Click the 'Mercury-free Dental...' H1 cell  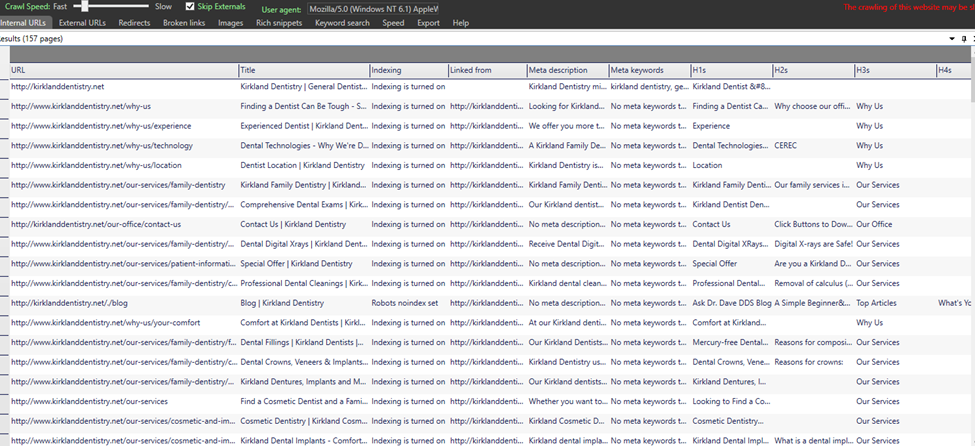[x=731, y=343]
